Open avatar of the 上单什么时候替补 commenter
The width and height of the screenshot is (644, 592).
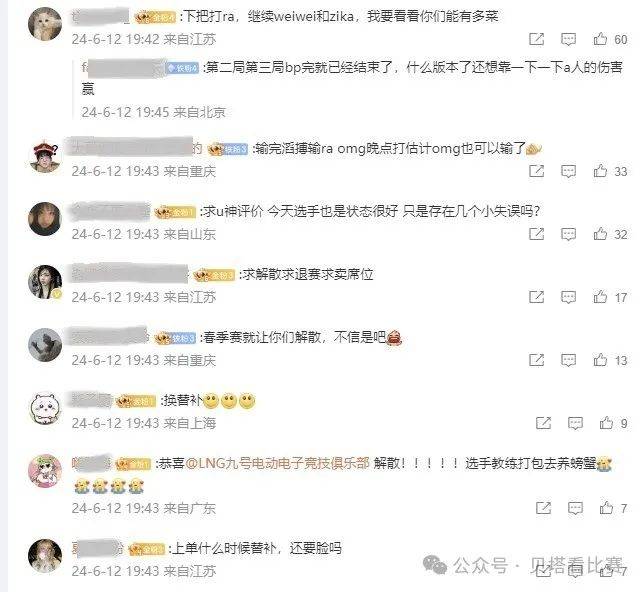coord(45,556)
